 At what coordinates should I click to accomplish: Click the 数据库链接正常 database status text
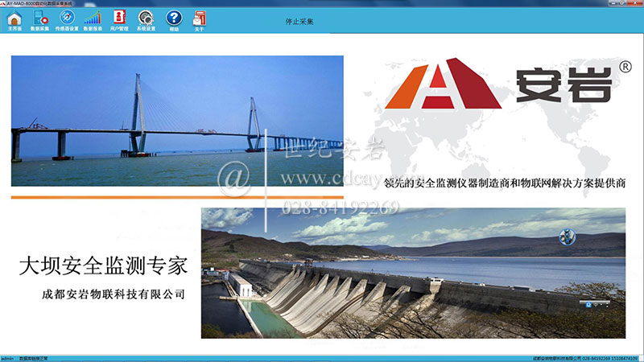click(x=45, y=358)
